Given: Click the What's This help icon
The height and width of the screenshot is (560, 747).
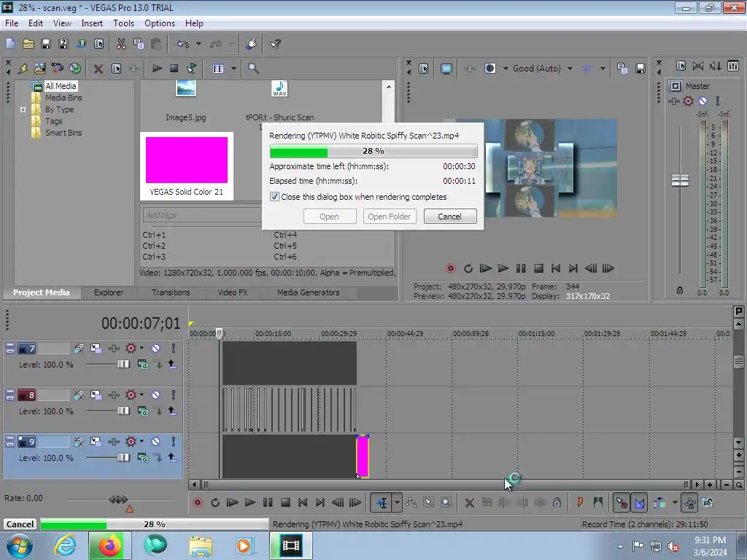Looking at the screenshot, I should click(275, 44).
